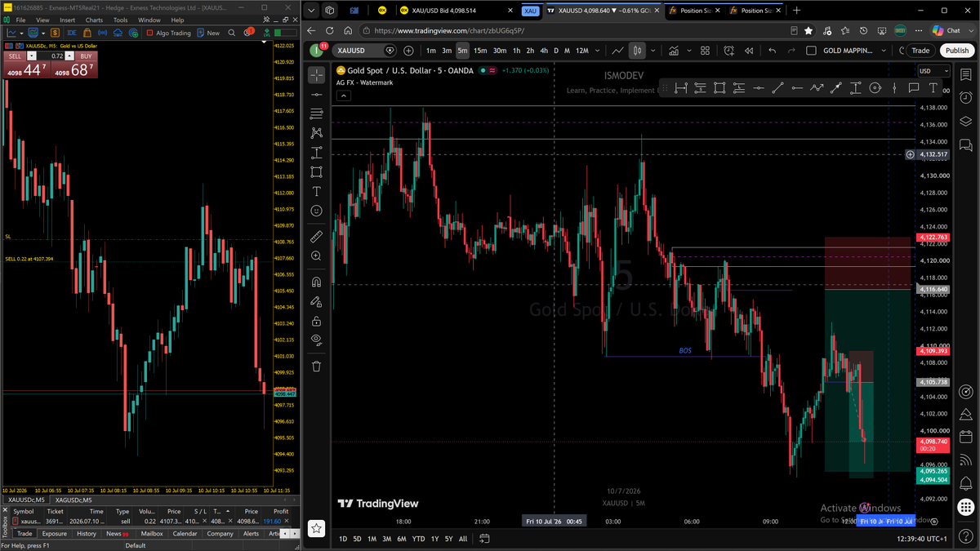The image size is (980, 551).
Task: Open the emoji icons tool
Action: [316, 211]
